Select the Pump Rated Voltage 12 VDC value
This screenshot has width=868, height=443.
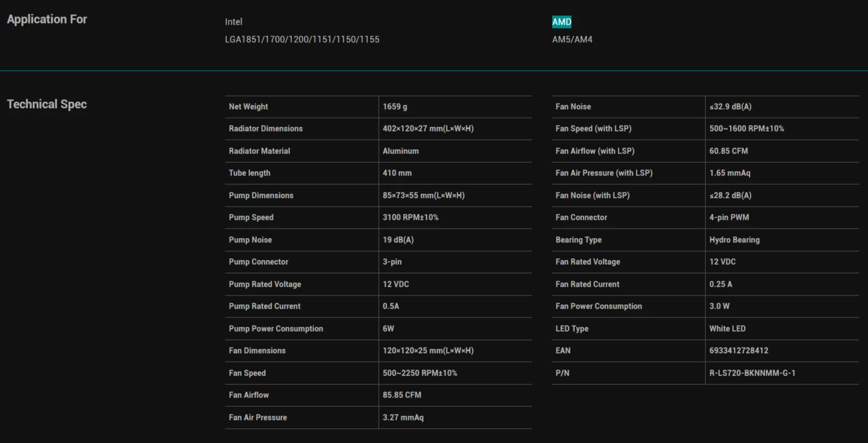tap(396, 285)
